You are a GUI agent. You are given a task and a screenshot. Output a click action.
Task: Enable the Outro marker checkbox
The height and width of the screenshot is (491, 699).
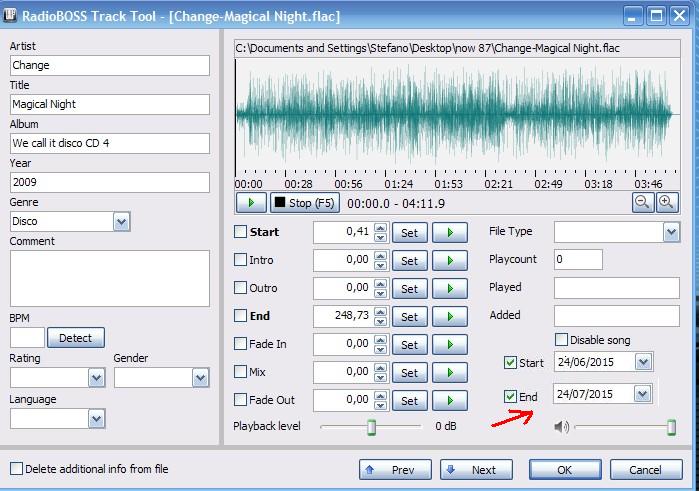click(240, 288)
